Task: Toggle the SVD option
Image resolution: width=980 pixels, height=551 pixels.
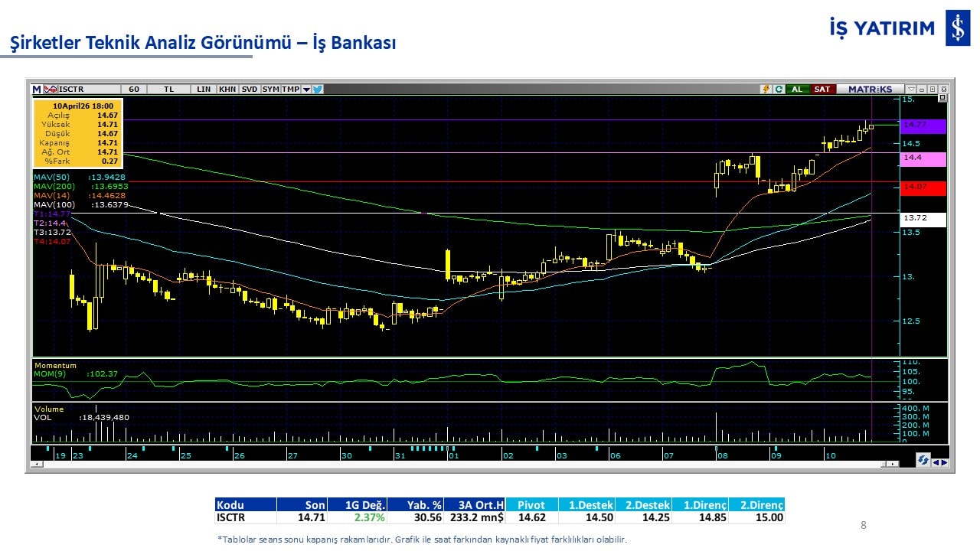Action: pos(250,89)
